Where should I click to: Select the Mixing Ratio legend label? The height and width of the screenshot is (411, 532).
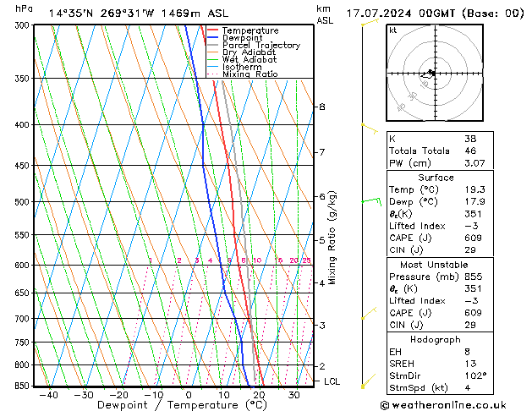(250, 74)
